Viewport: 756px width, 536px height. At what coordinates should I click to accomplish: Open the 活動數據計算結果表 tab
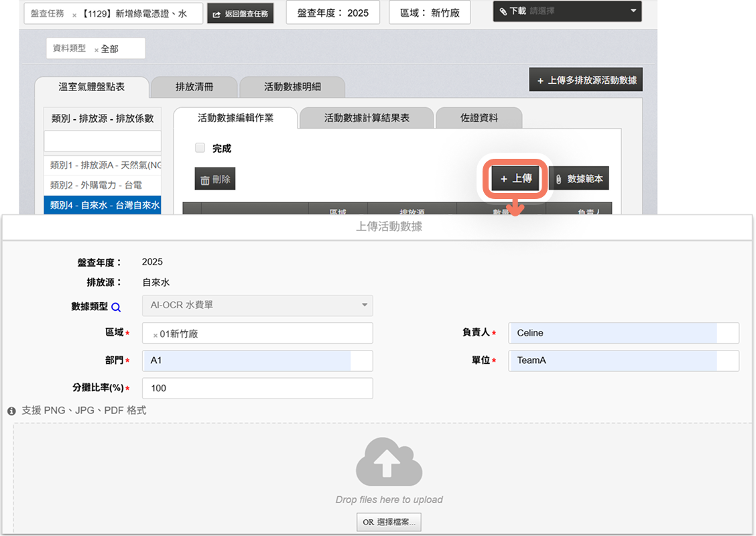(367, 118)
